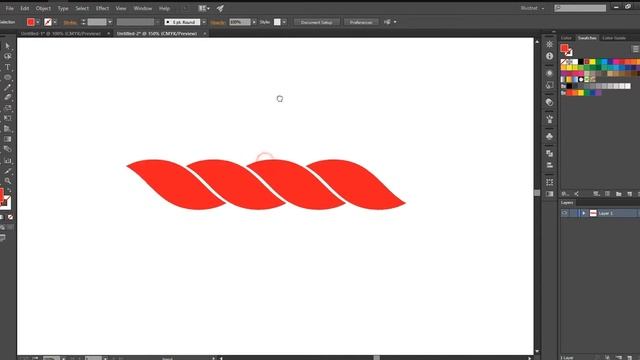Viewport: 640px width, 360px height.
Task: Open workspace switcher dropdown at top right
Action: click(532, 8)
